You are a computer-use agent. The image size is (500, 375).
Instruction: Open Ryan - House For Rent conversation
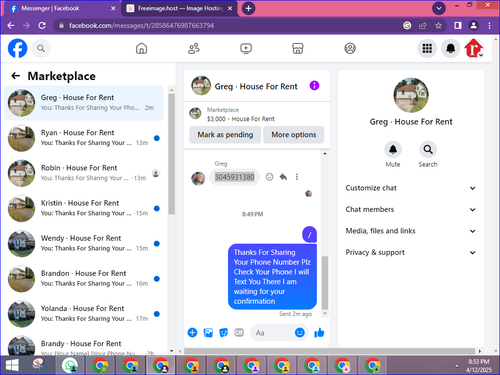(x=84, y=138)
